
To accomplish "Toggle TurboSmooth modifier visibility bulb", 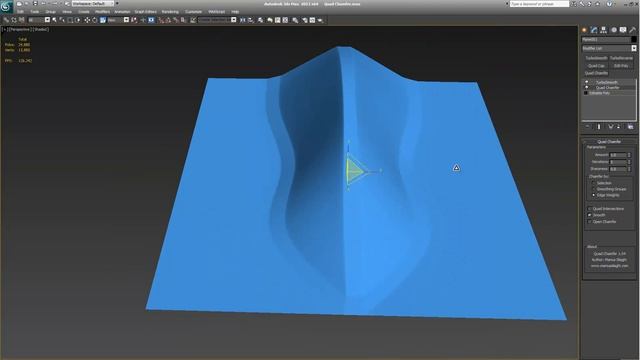I will [587, 82].
